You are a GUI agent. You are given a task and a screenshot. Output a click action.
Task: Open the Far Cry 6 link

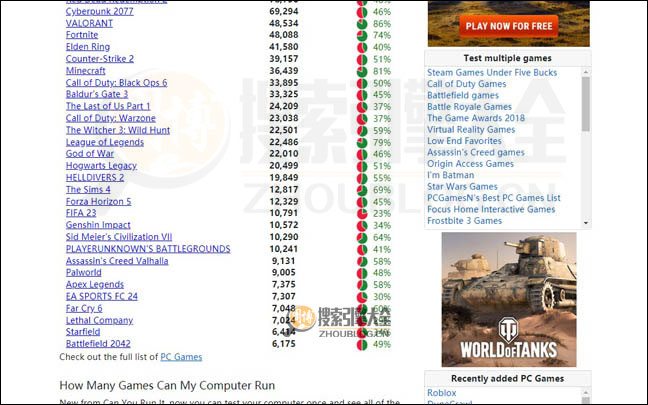84,309
